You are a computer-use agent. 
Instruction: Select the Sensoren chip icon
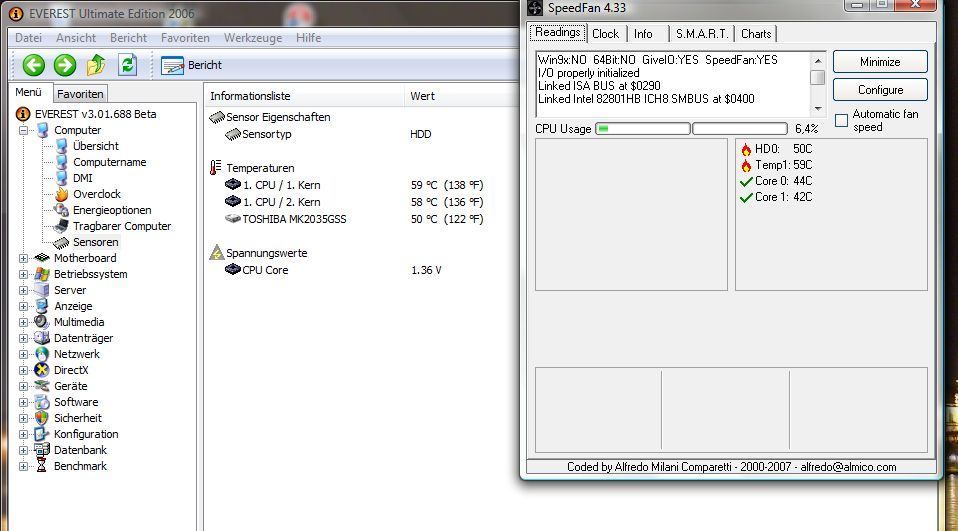point(61,242)
